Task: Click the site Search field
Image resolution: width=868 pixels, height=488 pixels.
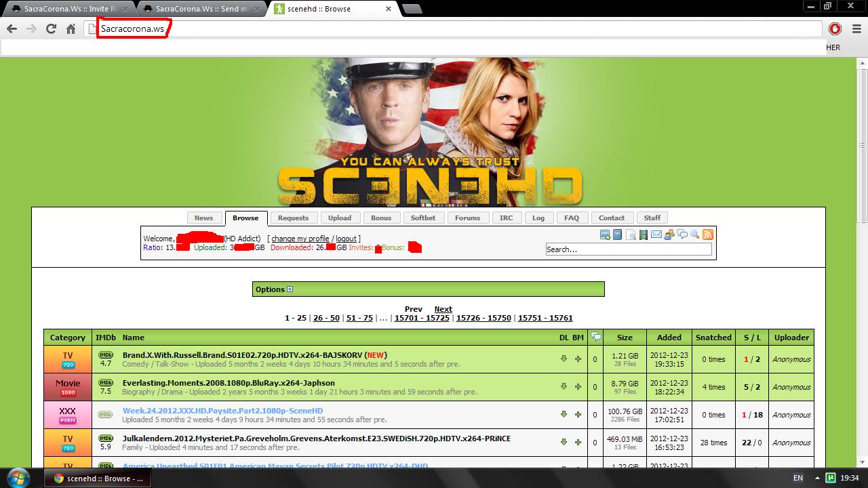Action: pos(629,249)
